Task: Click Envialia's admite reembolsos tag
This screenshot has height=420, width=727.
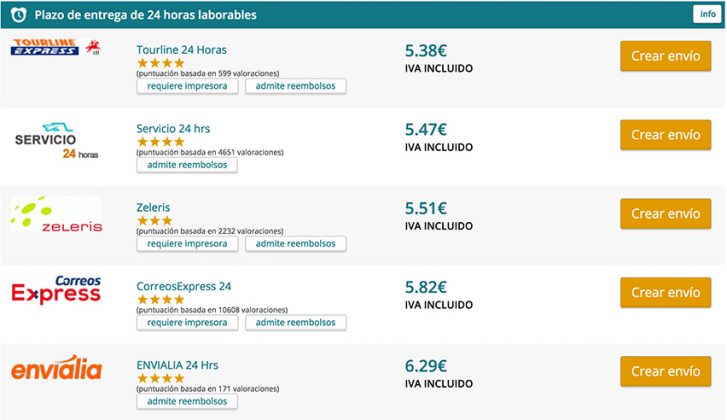Action: [187, 401]
